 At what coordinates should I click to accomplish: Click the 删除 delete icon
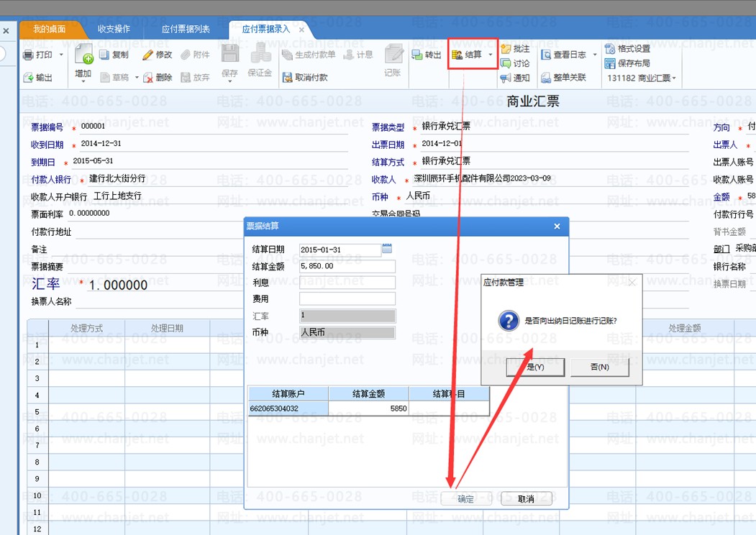(x=148, y=77)
